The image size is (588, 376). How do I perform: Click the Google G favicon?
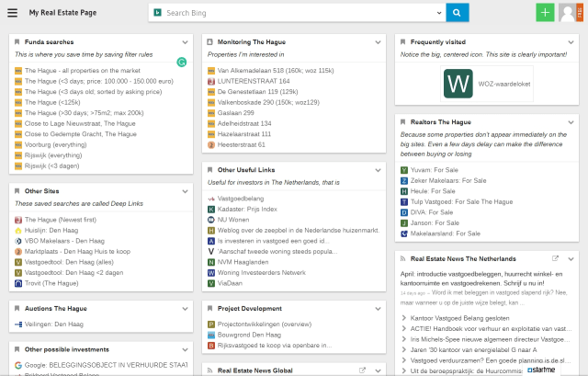tap(18, 365)
